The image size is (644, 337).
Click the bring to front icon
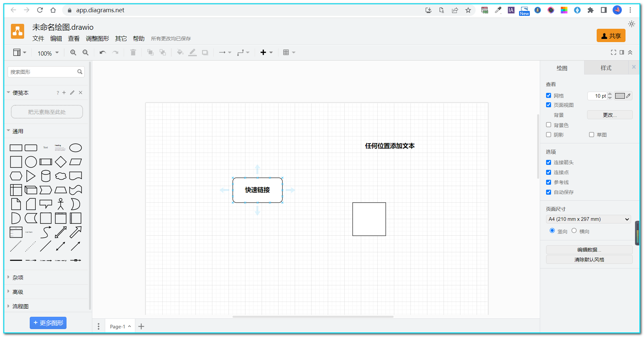(150, 53)
